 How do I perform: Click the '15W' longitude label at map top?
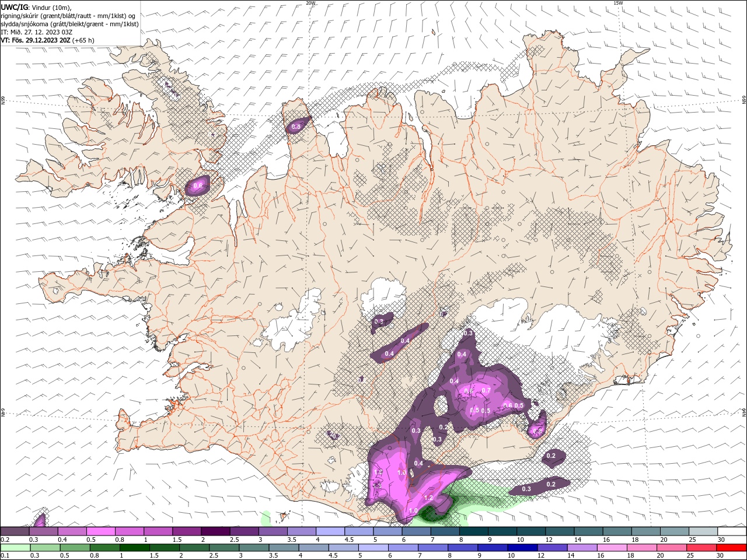(x=618, y=3)
